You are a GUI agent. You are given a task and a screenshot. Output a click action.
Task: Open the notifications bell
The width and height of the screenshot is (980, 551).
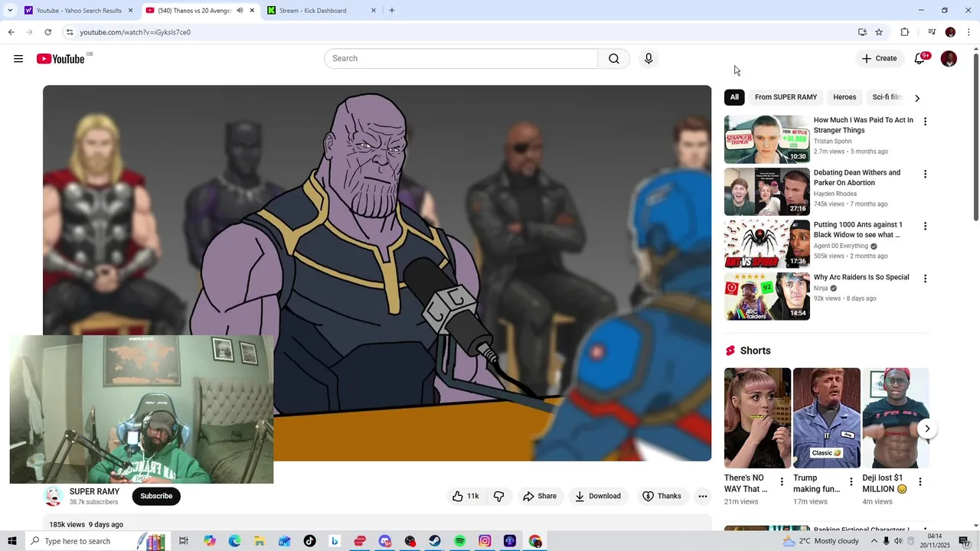click(920, 59)
